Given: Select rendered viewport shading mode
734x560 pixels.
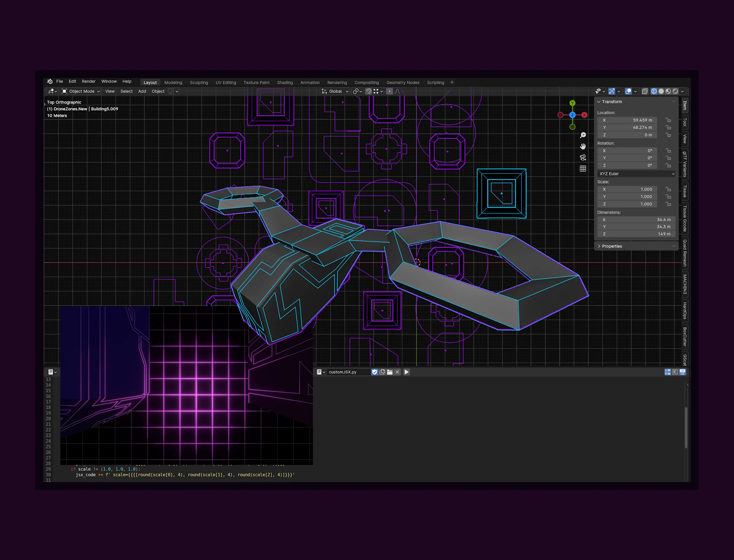Looking at the screenshot, I should 675,91.
